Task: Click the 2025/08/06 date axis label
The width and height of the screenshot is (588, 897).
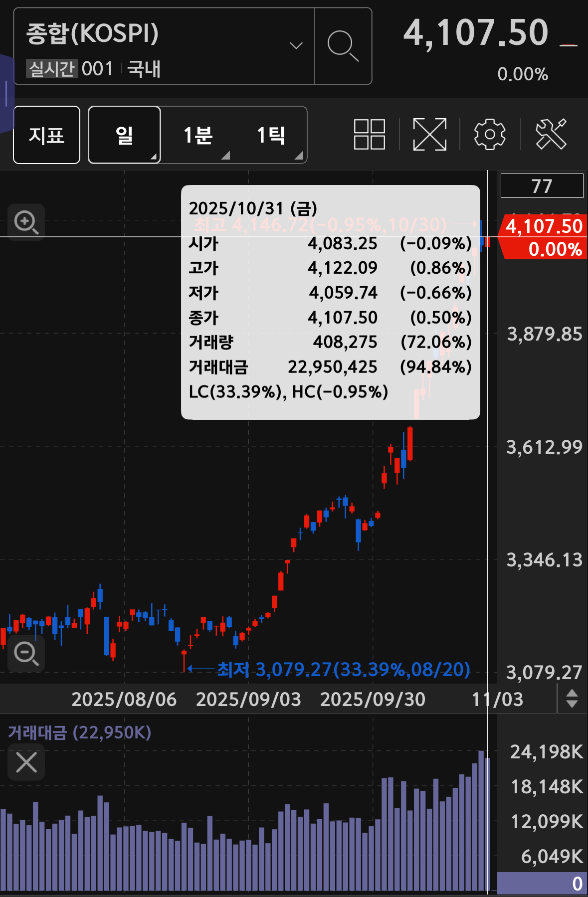Action: point(124,699)
